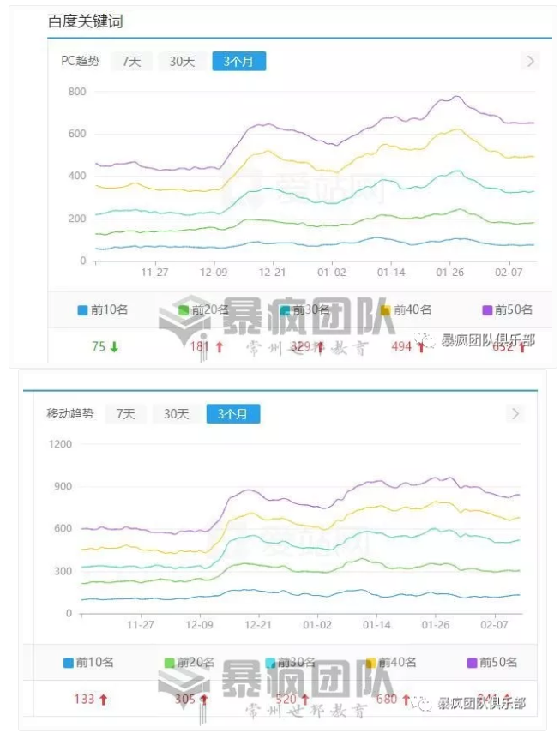560x739 pixels.
Task: Select 7天 tab in 移动趋势 chart
Action: point(125,413)
